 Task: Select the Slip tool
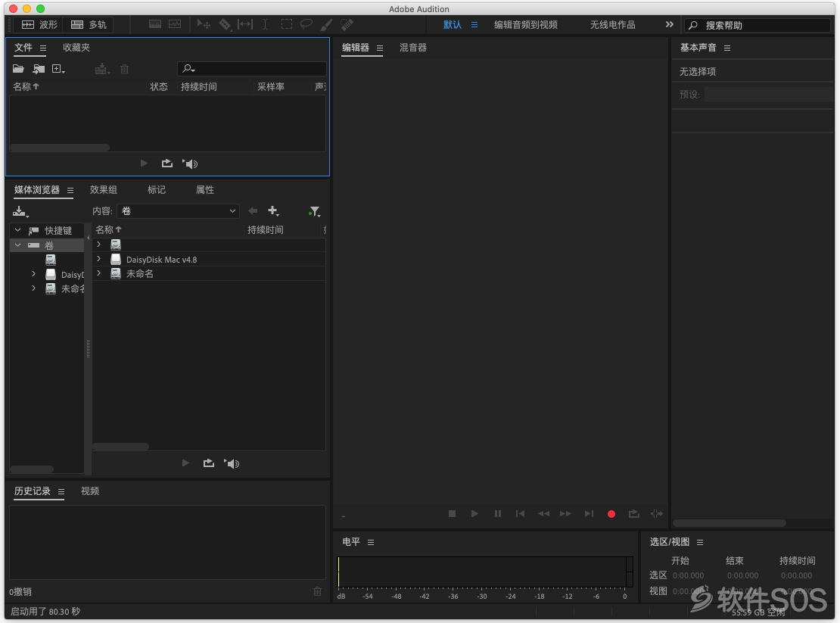245,25
